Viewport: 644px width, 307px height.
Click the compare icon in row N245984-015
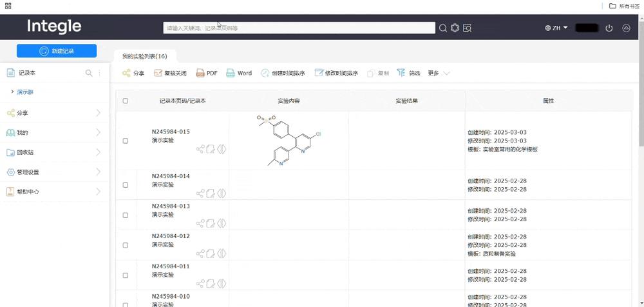222,149
